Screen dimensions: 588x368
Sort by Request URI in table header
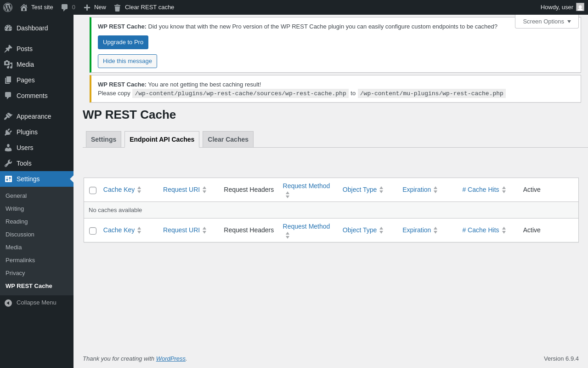(x=185, y=190)
